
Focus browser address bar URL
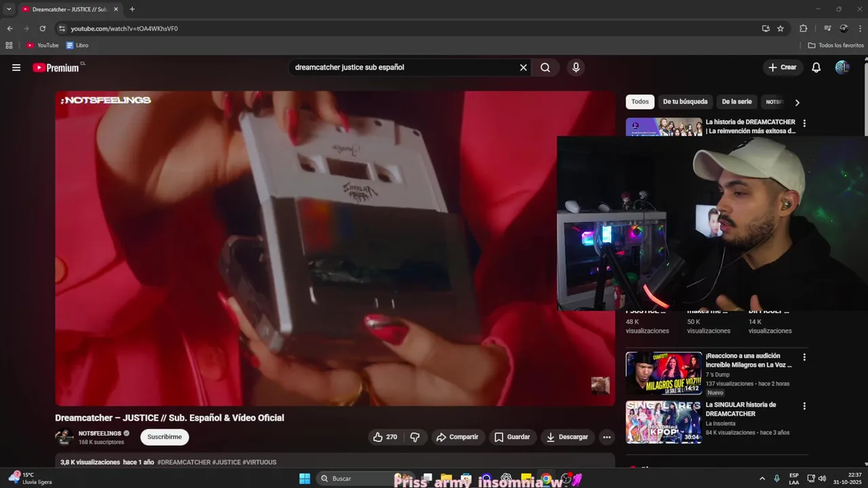[x=124, y=28]
